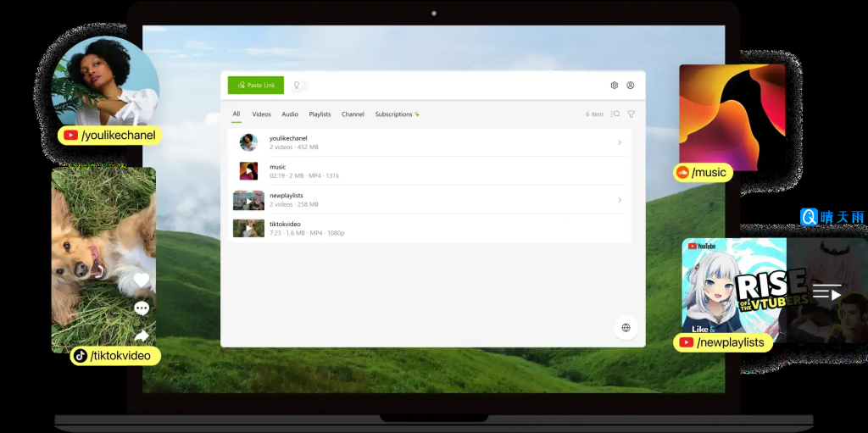The height and width of the screenshot is (433, 868).
Task: Switch to the Audio tab
Action: 290,114
